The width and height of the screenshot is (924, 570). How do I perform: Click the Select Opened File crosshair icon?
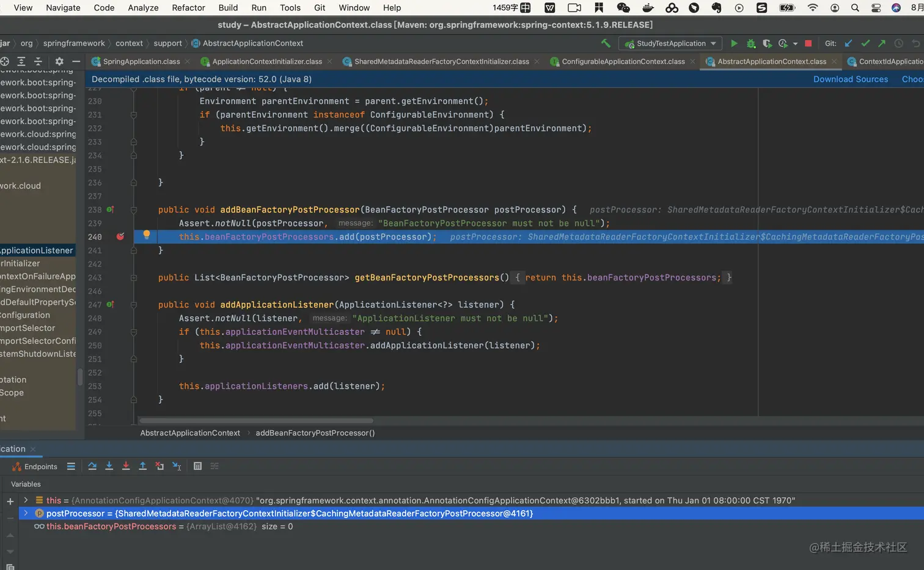[x=4, y=61]
